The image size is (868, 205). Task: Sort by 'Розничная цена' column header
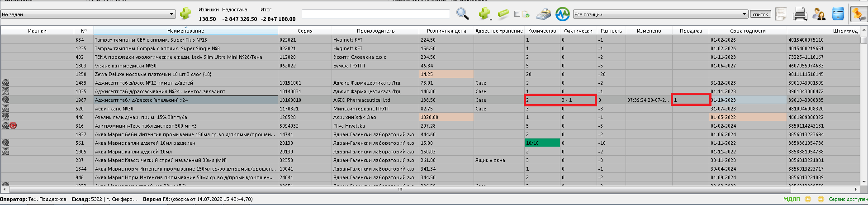coord(446,31)
